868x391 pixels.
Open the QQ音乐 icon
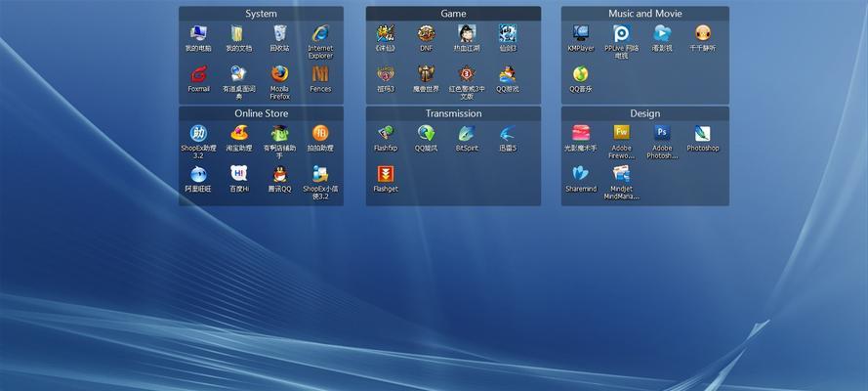point(581,74)
